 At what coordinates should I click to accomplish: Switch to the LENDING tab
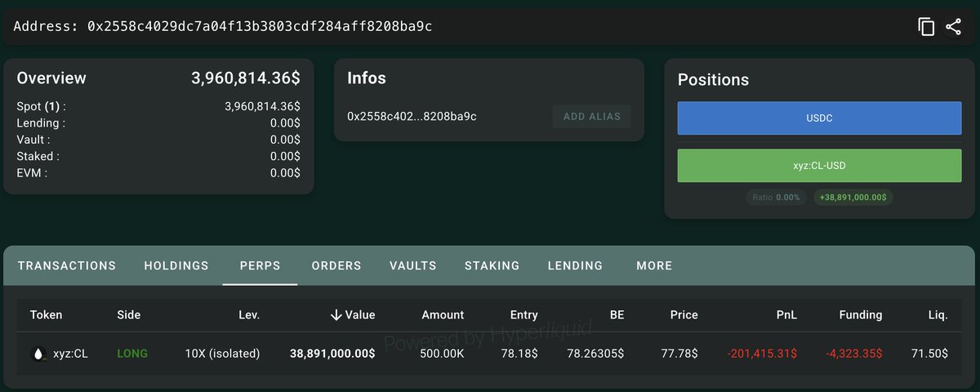575,265
